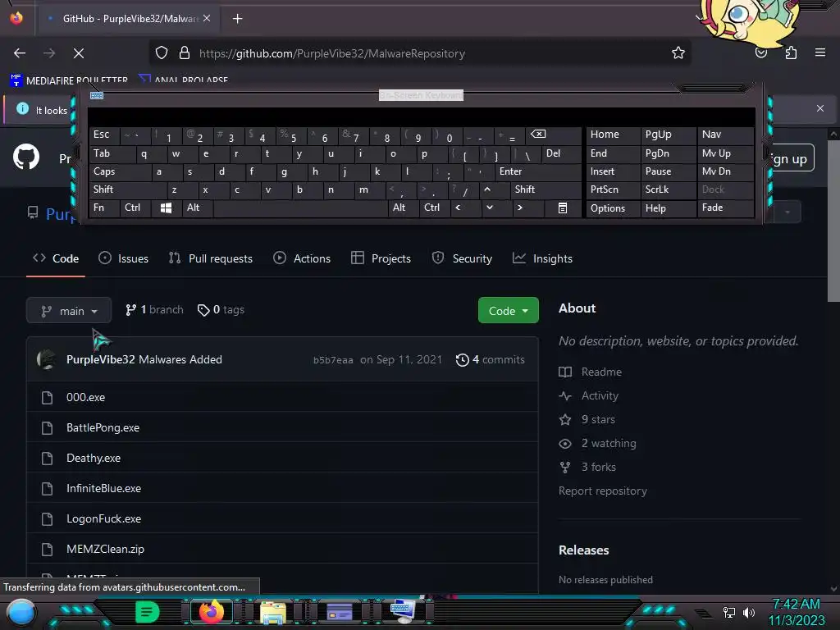Open the InfiniteBlue.exe file
This screenshot has height=630, width=840.
tap(104, 489)
